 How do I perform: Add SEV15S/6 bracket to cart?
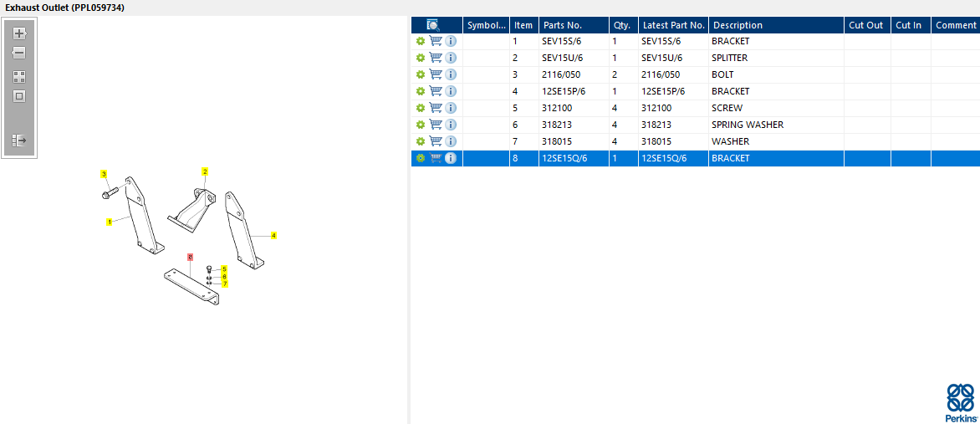coord(436,41)
